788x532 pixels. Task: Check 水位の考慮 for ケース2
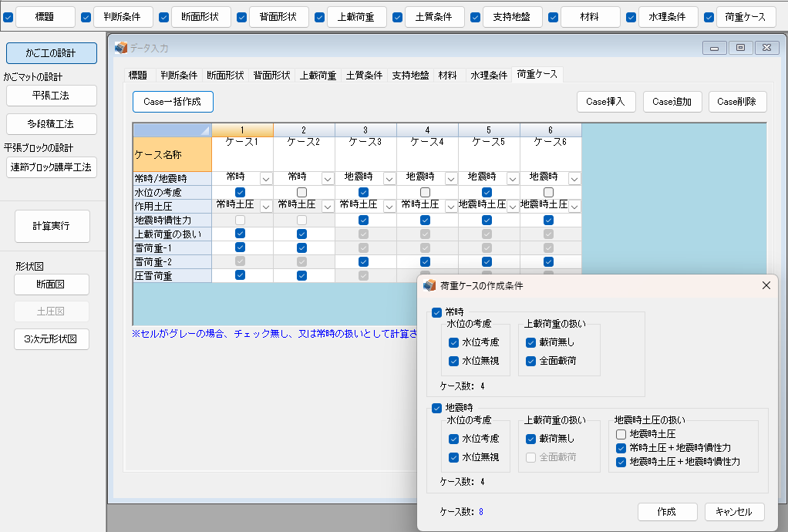pos(301,193)
